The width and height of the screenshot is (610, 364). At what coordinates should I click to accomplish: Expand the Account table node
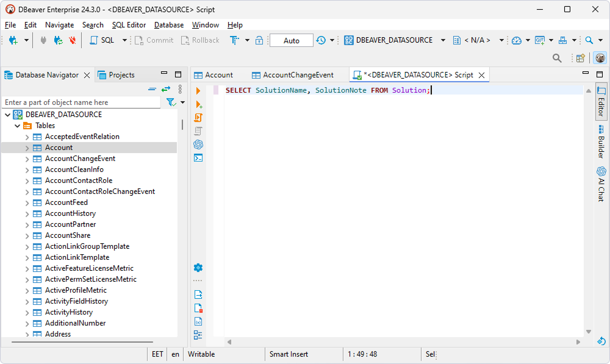click(26, 147)
